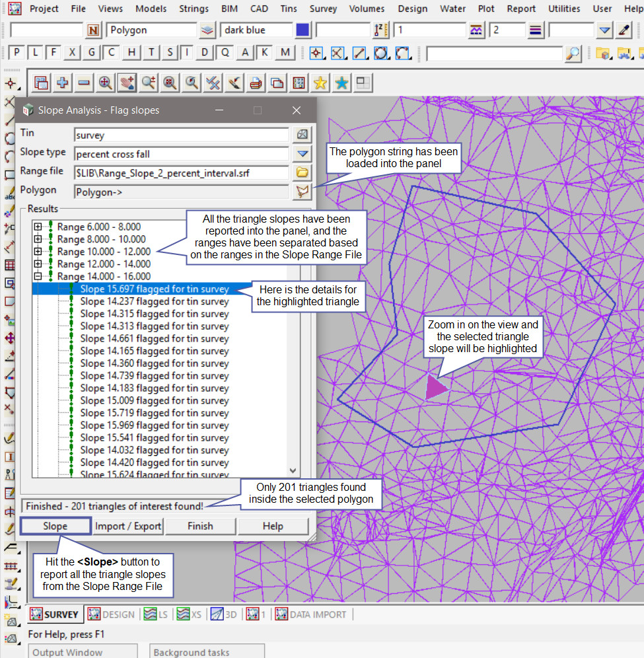Toggle the G snap button
The width and height of the screenshot is (644, 658).
(x=92, y=53)
